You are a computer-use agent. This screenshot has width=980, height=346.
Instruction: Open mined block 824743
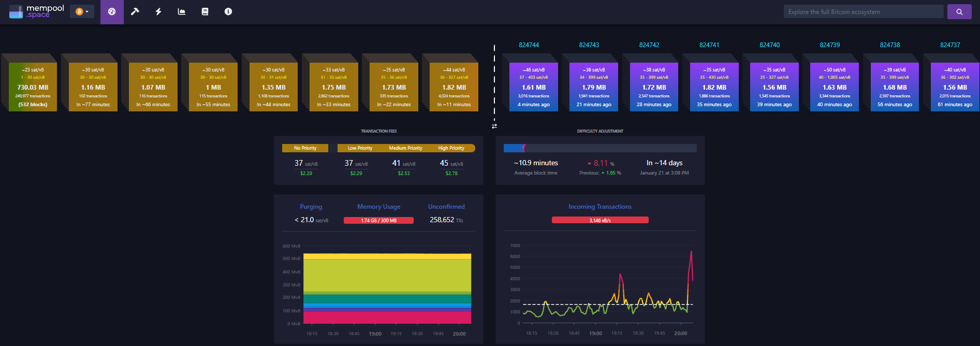point(594,87)
